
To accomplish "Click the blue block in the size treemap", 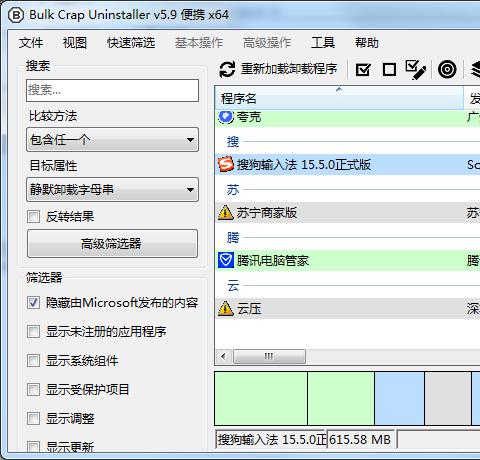I will point(399,399).
